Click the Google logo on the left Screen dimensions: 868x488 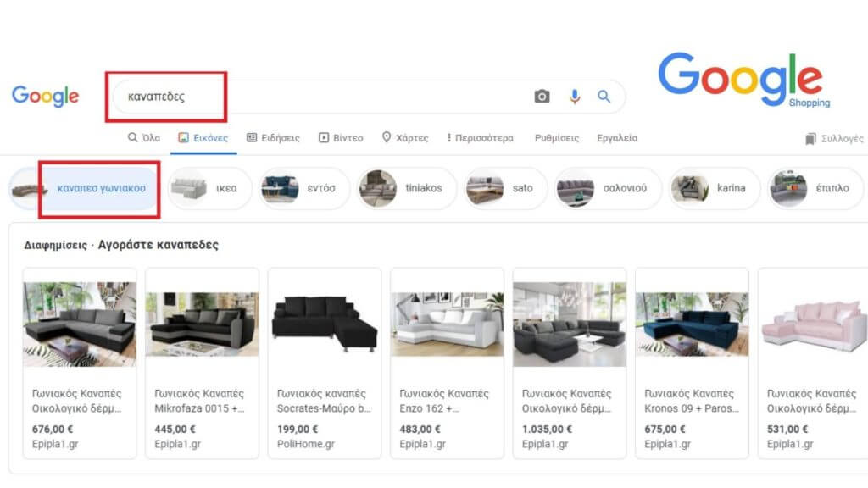(44, 96)
